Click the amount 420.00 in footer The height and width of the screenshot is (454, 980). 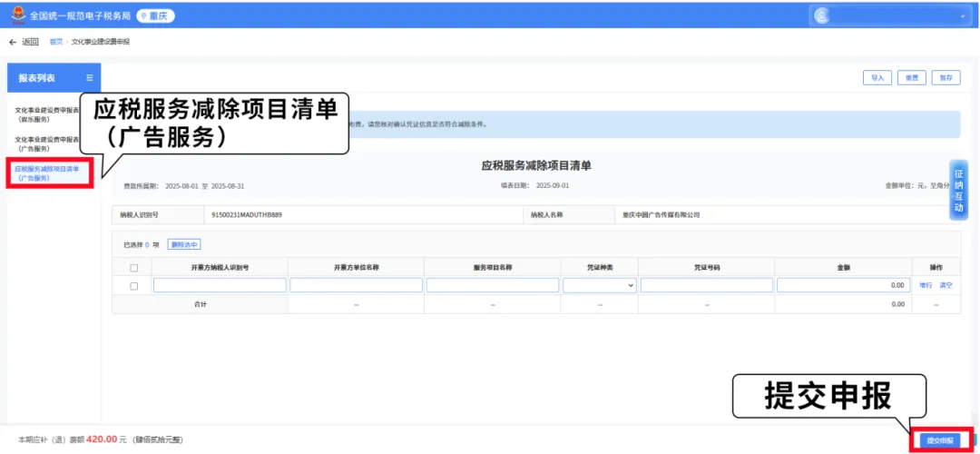pos(102,439)
